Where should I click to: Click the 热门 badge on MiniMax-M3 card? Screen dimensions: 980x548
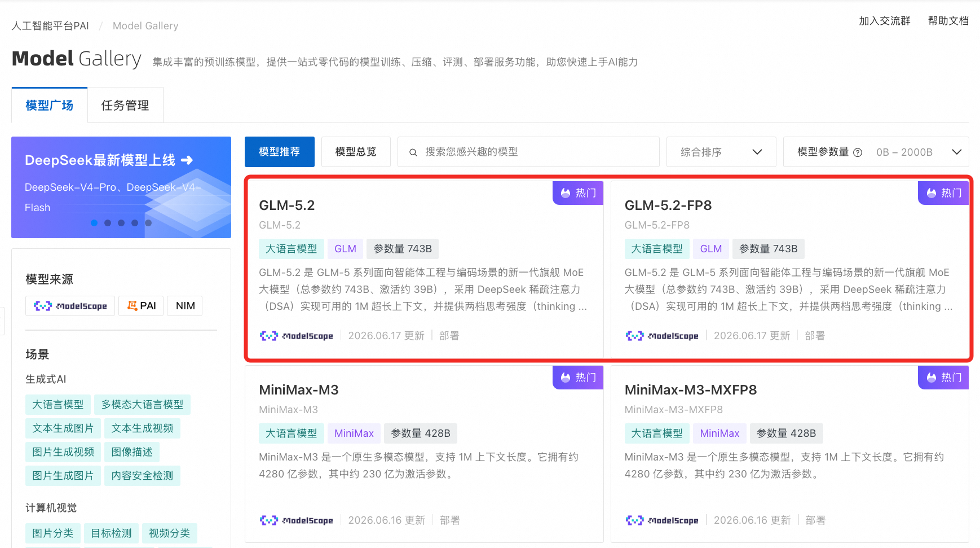[578, 378]
